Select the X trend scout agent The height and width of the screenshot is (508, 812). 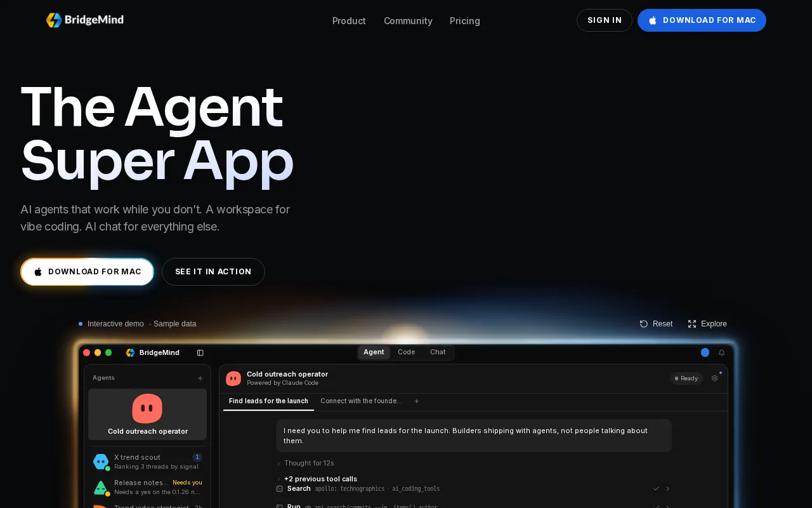pos(148,462)
